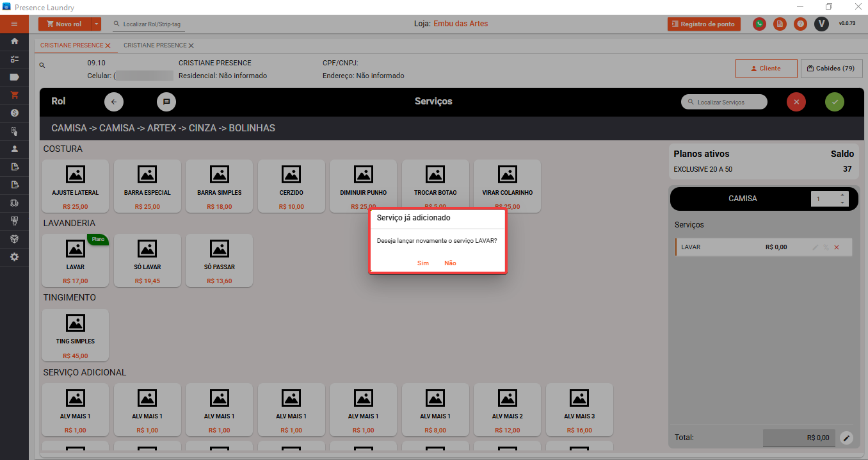Click Não to decline re-adding LAVAR

[450, 263]
